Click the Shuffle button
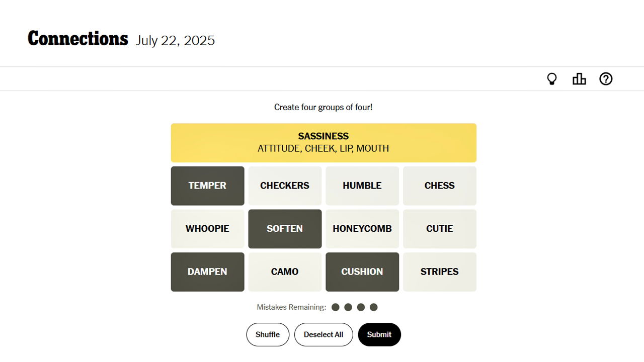The image size is (644, 362). pyautogui.click(x=268, y=335)
